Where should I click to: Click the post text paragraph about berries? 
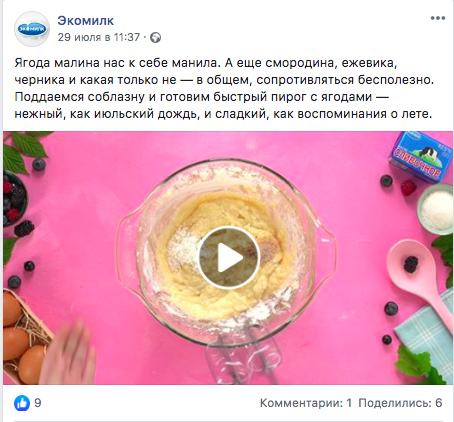(224, 88)
